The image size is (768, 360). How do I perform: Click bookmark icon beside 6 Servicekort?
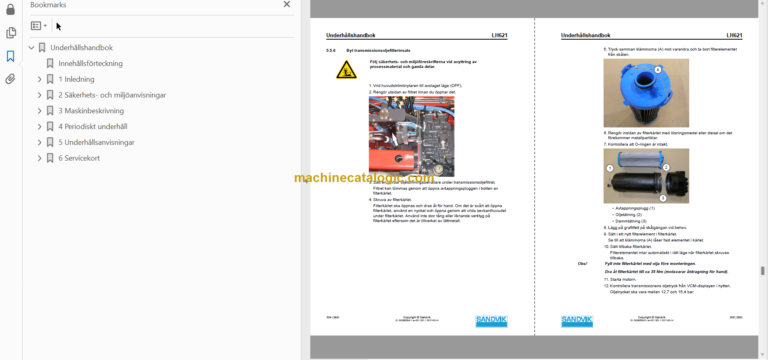coord(50,158)
